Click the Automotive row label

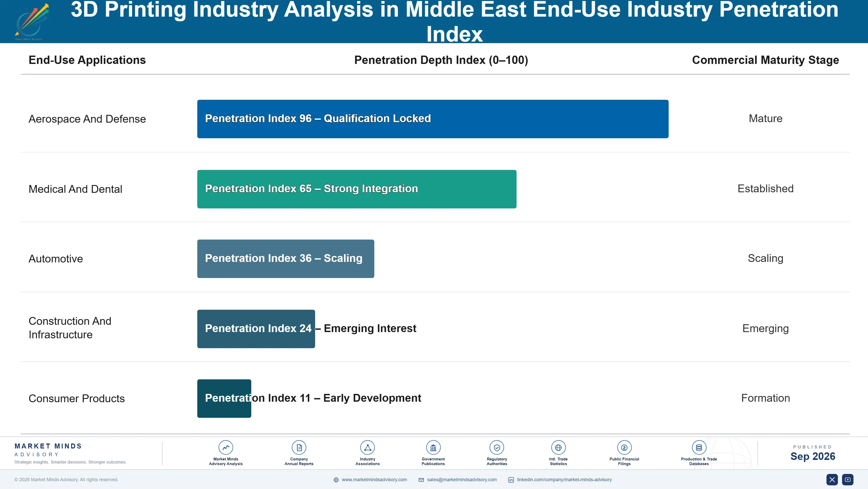(x=56, y=259)
